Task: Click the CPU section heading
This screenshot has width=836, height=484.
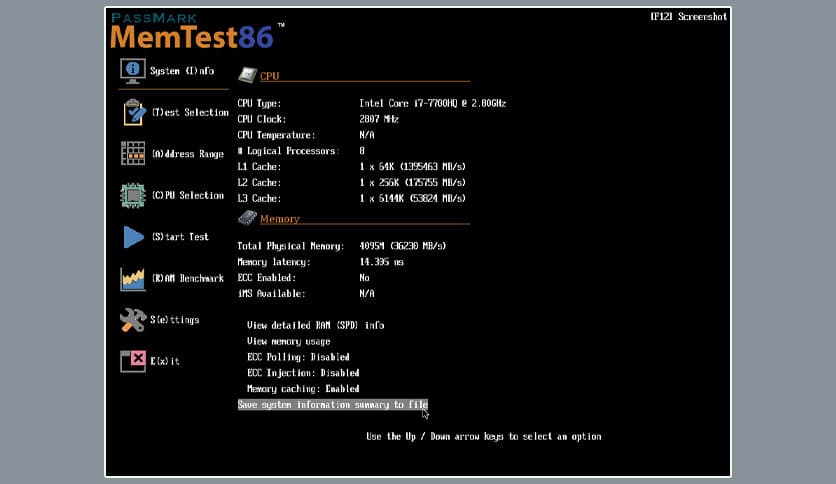Action: (269, 76)
